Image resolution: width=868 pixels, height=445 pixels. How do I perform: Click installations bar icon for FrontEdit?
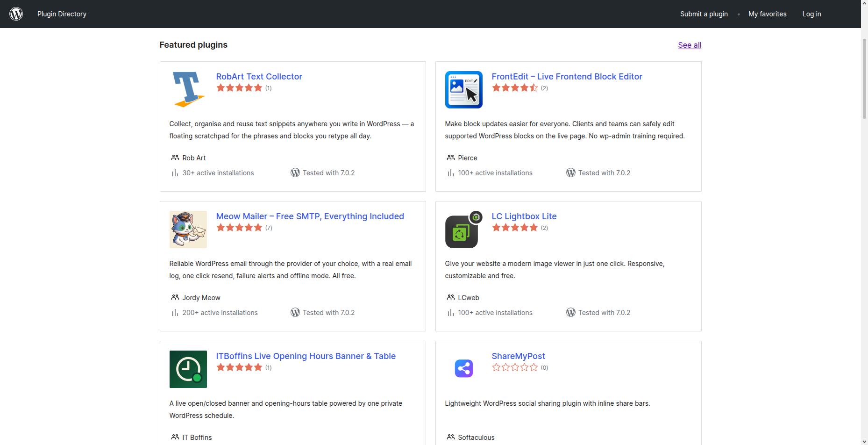451,173
